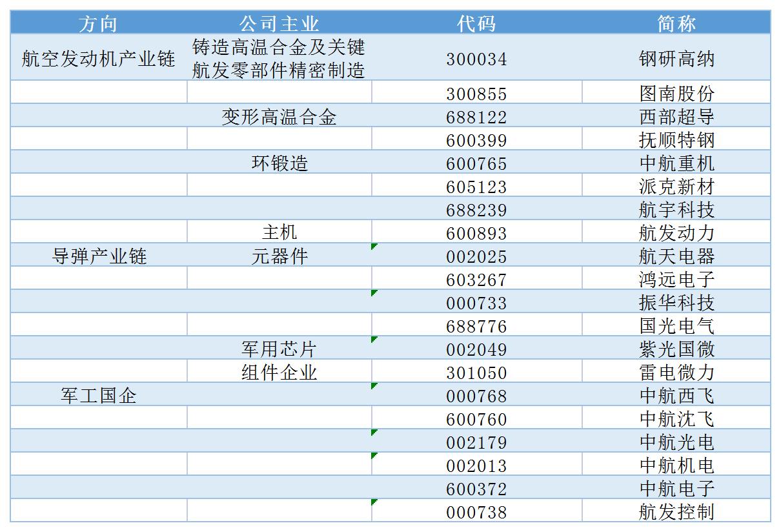Viewport: 781px width, 532px height.
Task: Click green error indicator beside 000768
Action: 374,385
